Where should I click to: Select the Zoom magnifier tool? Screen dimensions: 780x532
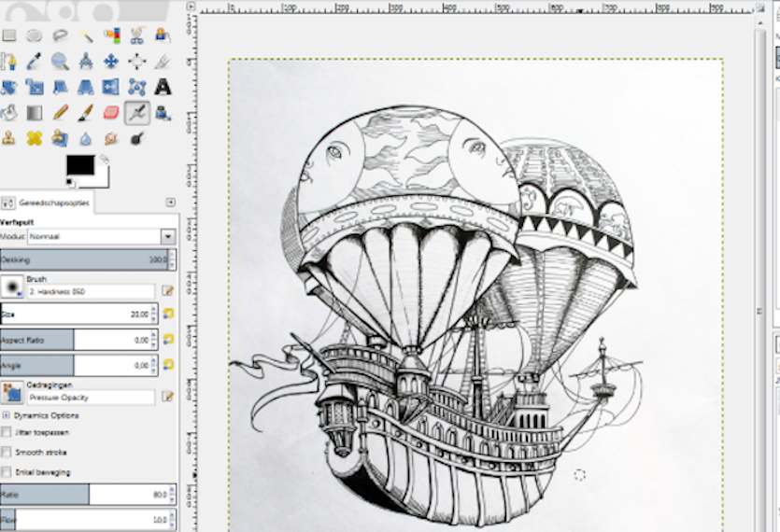pos(60,62)
